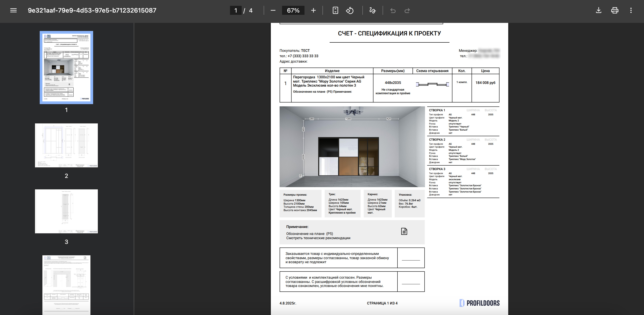644x315 pixels.
Task: Click the Карниз: label
Action: click(372, 194)
